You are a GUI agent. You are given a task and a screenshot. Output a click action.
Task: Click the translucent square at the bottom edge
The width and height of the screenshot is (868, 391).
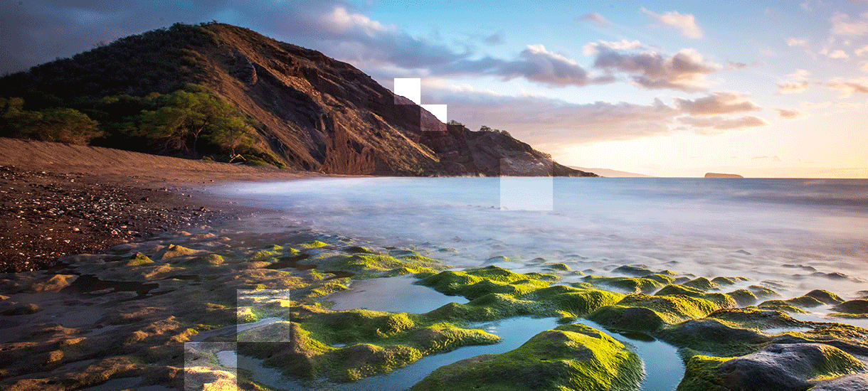pyautogui.click(x=211, y=366)
